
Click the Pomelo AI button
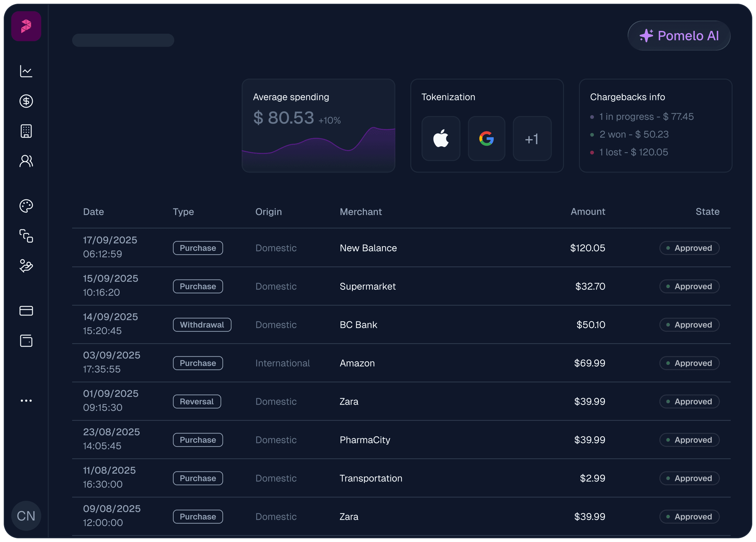(x=679, y=36)
